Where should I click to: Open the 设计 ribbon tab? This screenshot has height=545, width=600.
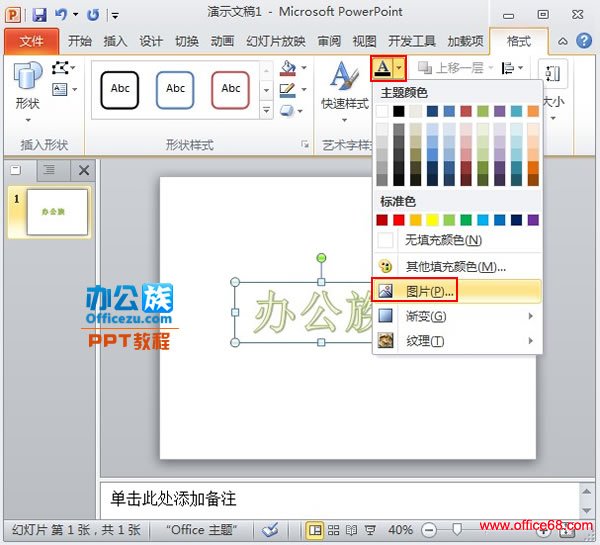(151, 41)
